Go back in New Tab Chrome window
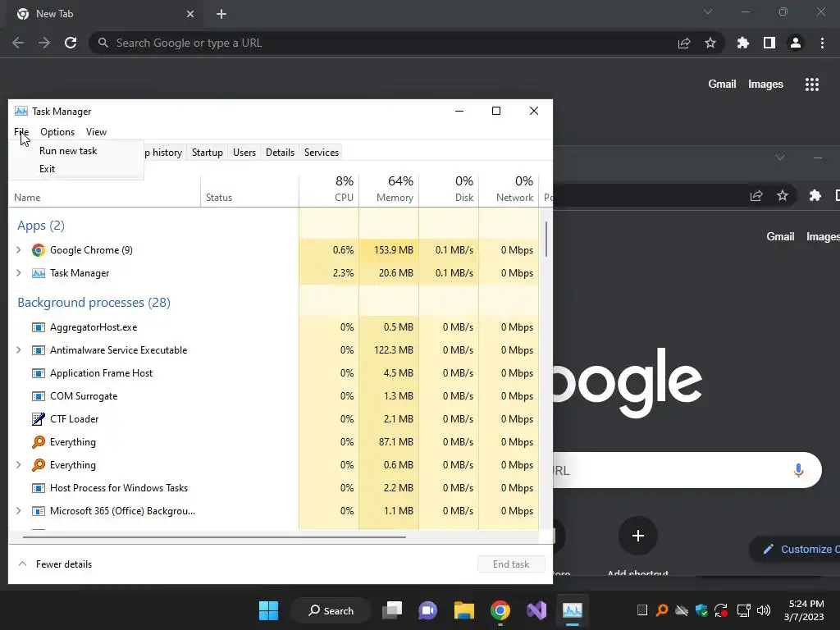The width and height of the screenshot is (840, 630). (18, 43)
